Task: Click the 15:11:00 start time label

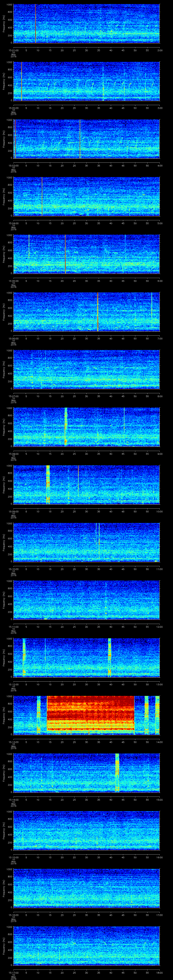Action: (x=13, y=627)
